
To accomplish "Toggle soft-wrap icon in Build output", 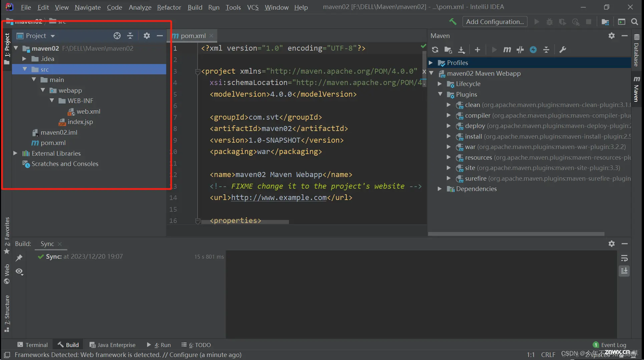I will (624, 258).
